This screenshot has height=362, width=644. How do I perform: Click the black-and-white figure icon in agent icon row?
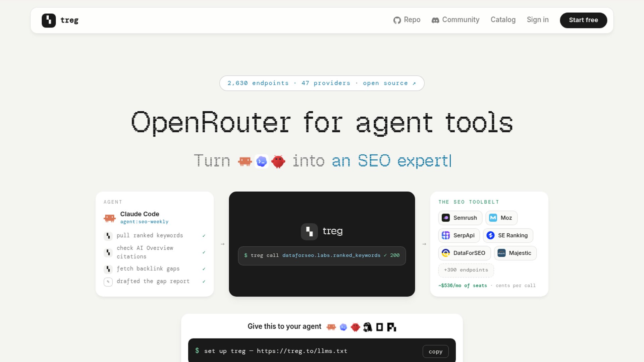368,327
